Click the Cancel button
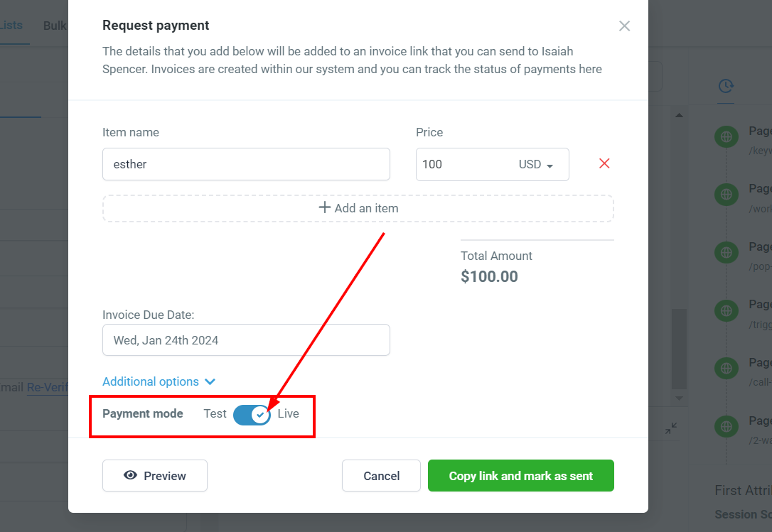The width and height of the screenshot is (772, 532). 381,475
